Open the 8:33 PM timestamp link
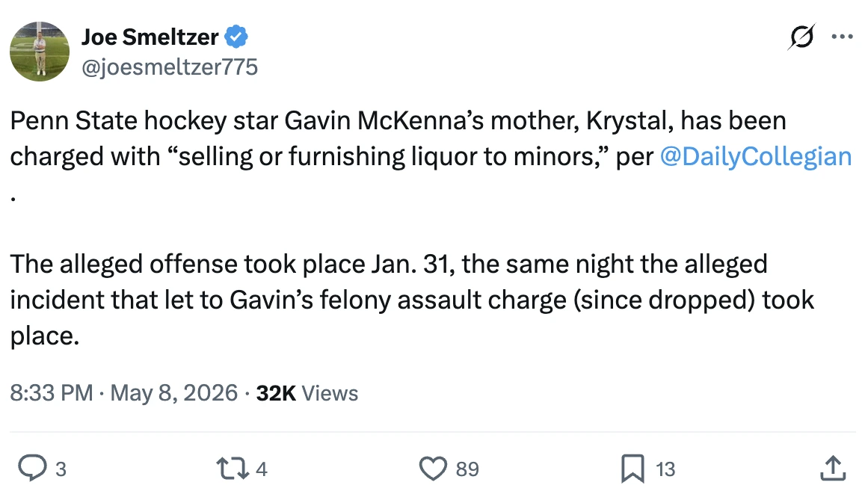868x497 pixels. click(x=52, y=393)
